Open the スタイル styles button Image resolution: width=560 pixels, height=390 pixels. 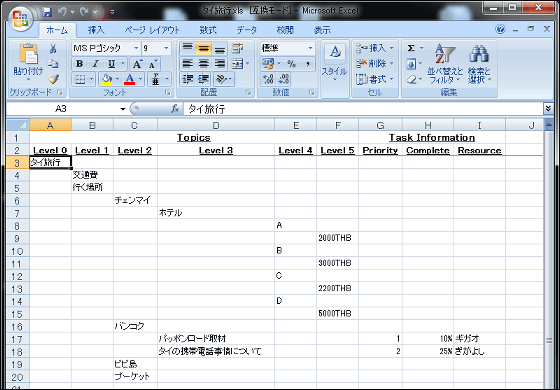pos(335,64)
